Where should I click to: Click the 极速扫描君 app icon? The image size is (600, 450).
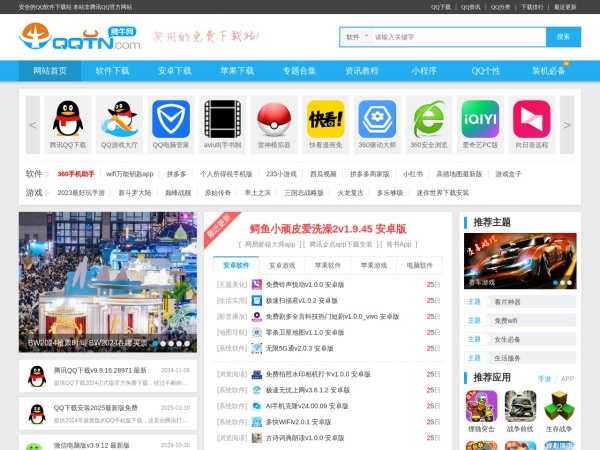(x=257, y=300)
